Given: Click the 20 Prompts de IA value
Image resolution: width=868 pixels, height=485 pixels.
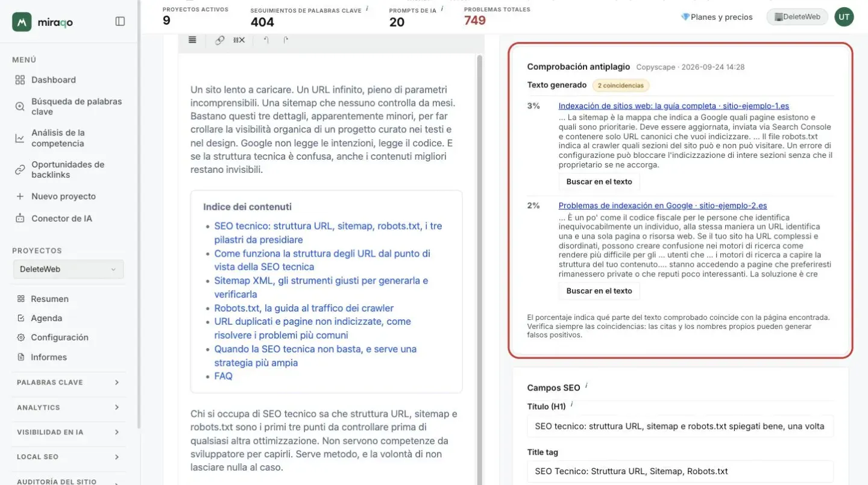Looking at the screenshot, I should point(397,22).
